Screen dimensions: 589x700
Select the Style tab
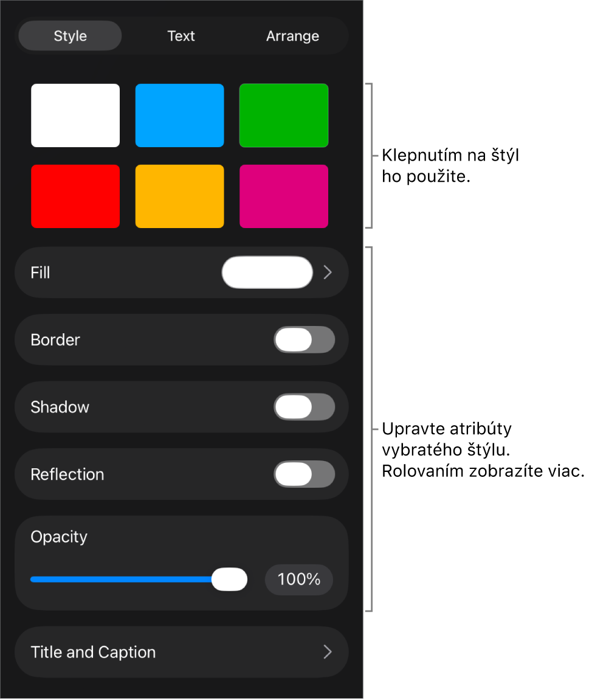point(70,36)
